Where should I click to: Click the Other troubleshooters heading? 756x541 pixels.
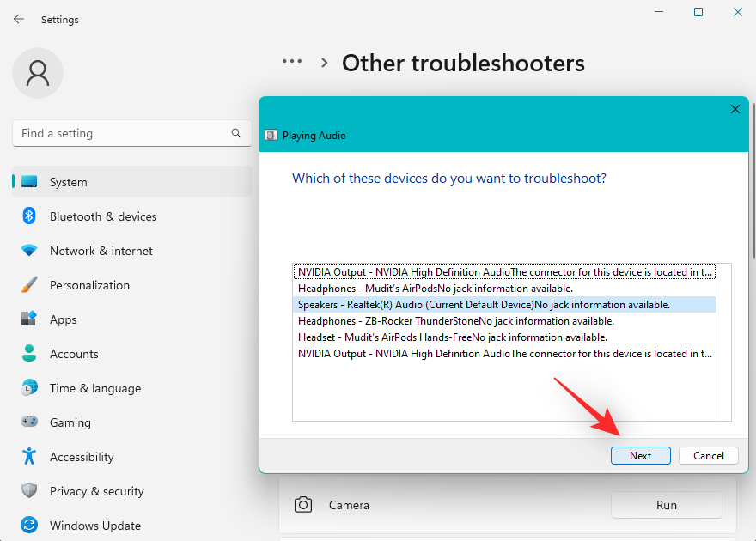[x=463, y=63]
